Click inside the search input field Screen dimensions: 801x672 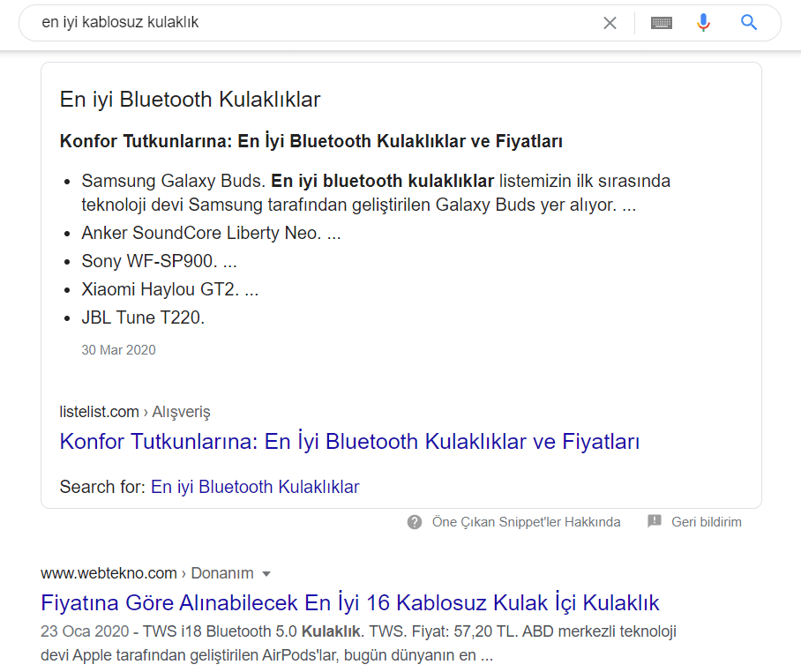coord(309,23)
